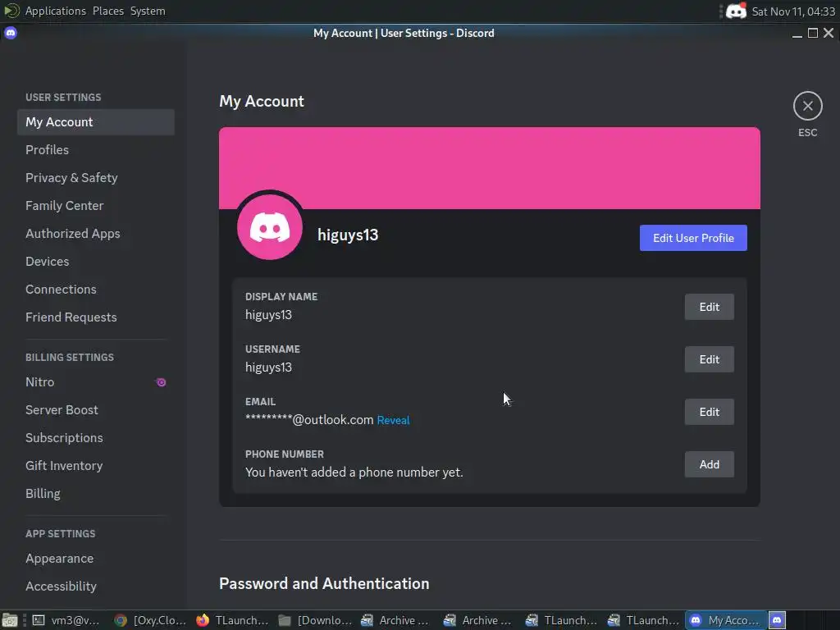Select My Account in settings sidebar

pos(96,122)
